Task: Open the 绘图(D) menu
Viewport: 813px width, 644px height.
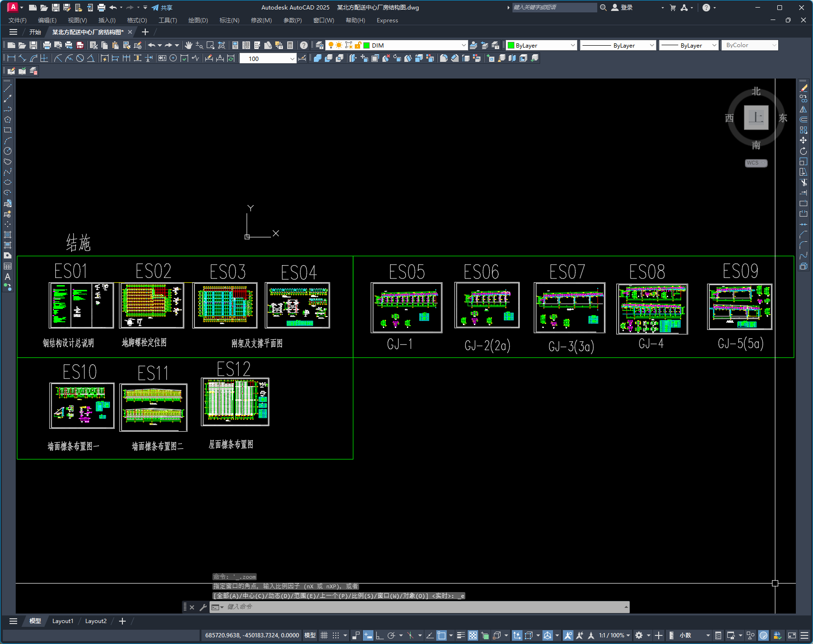Action: [198, 20]
